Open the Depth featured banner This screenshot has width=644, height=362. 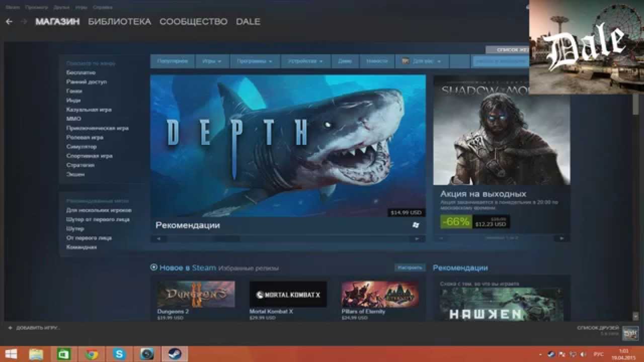pos(288,146)
